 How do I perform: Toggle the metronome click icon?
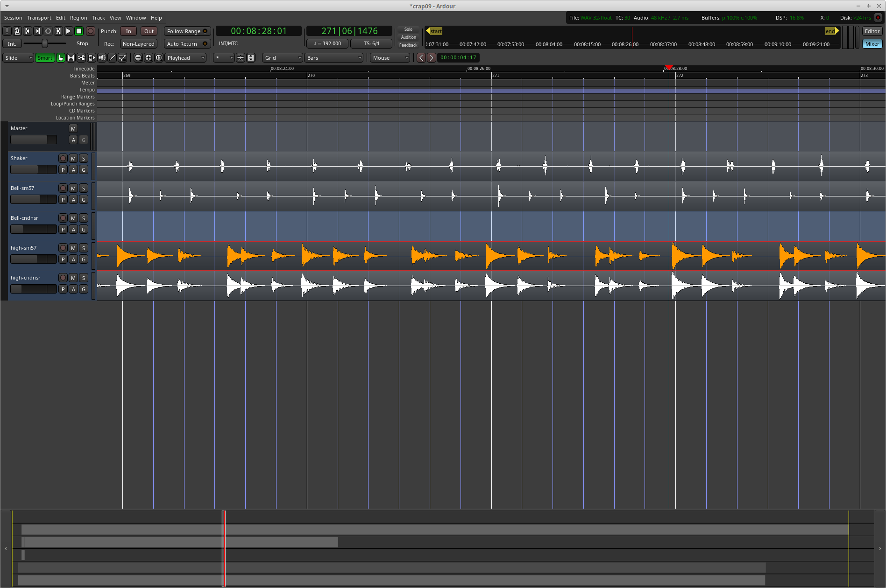pyautogui.click(x=17, y=31)
